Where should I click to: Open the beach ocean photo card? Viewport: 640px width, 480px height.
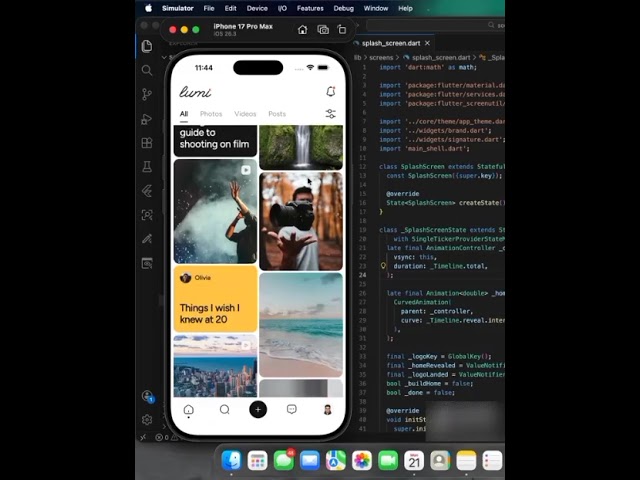[x=301, y=325]
